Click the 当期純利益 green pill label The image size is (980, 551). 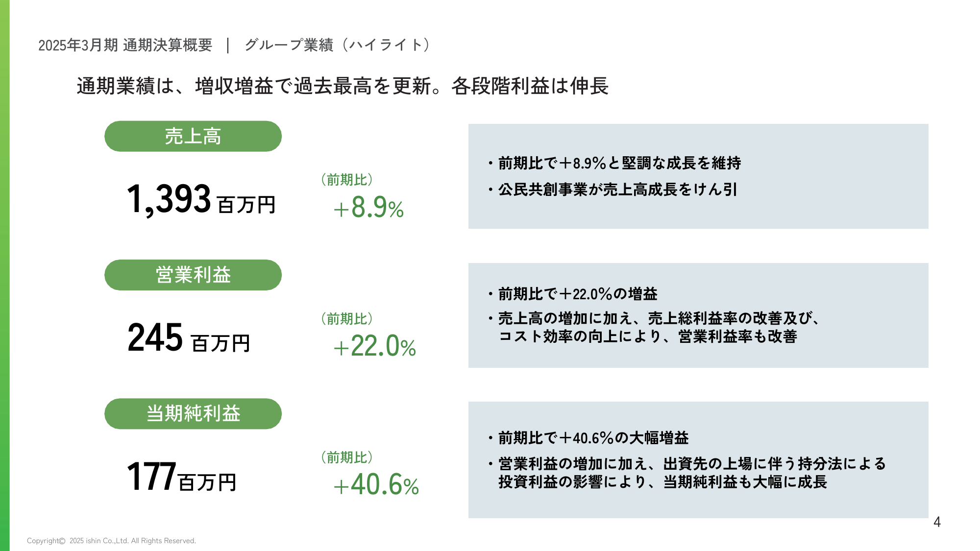[193, 413]
